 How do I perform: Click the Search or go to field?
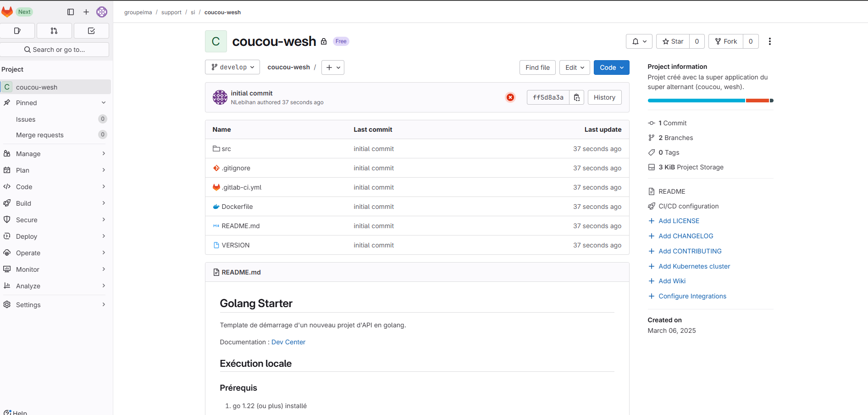pos(55,50)
